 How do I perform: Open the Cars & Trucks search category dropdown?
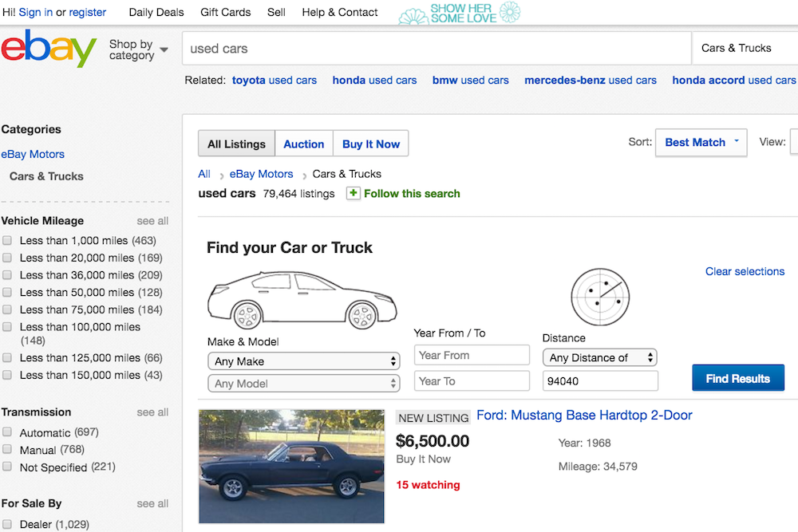(x=745, y=49)
